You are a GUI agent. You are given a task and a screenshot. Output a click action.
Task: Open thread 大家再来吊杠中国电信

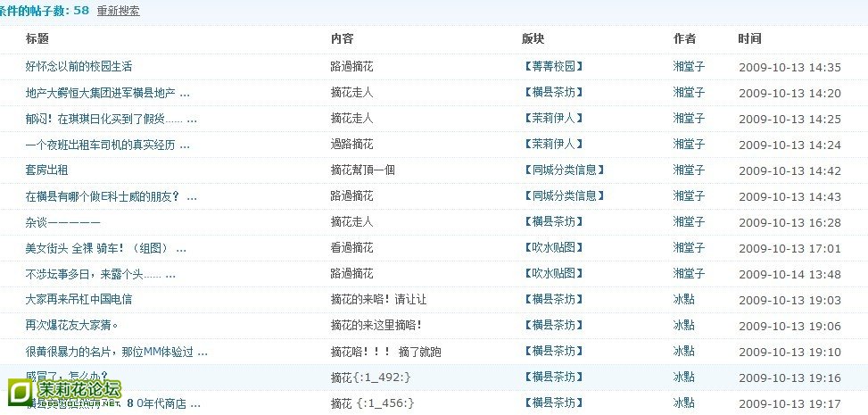point(79,300)
